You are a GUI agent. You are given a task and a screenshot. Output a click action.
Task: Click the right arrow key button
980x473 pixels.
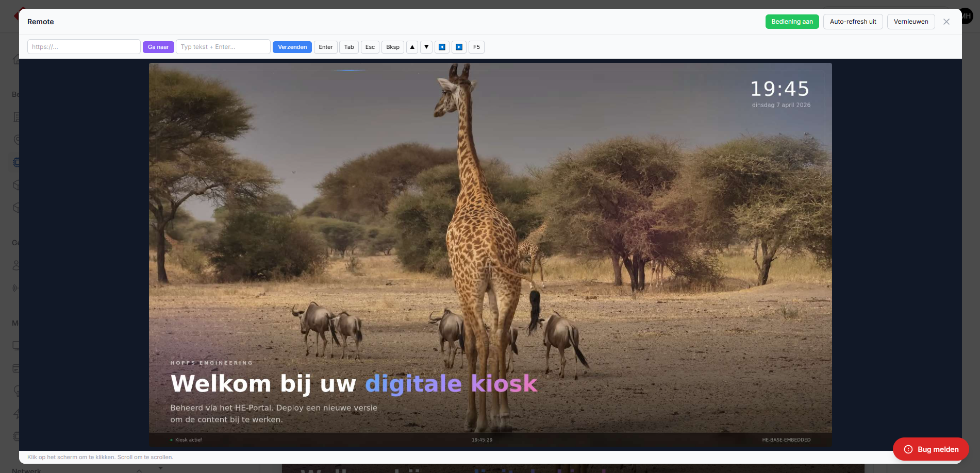click(x=459, y=47)
